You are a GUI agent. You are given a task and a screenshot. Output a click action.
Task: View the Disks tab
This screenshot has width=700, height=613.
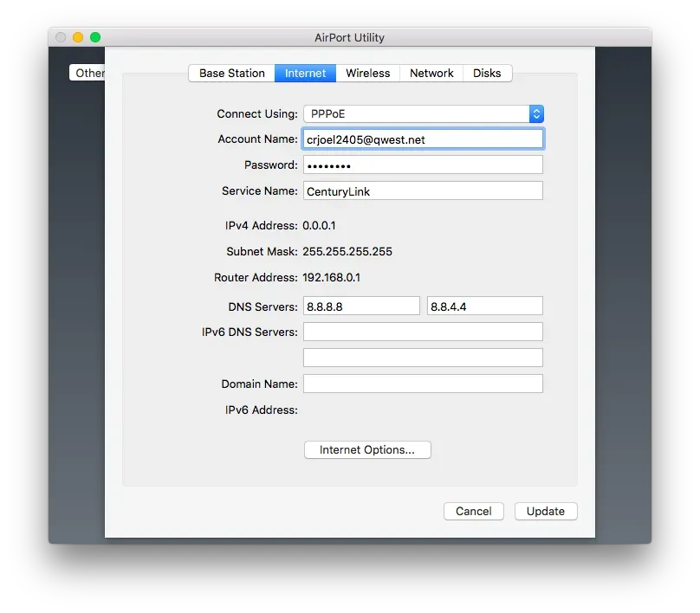(x=487, y=73)
